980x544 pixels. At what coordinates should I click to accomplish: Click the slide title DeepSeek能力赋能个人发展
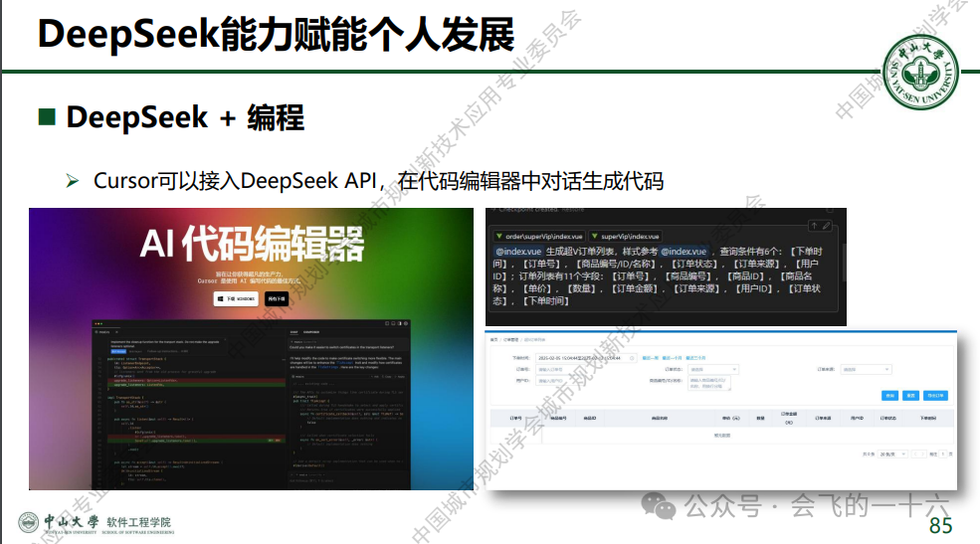276,34
